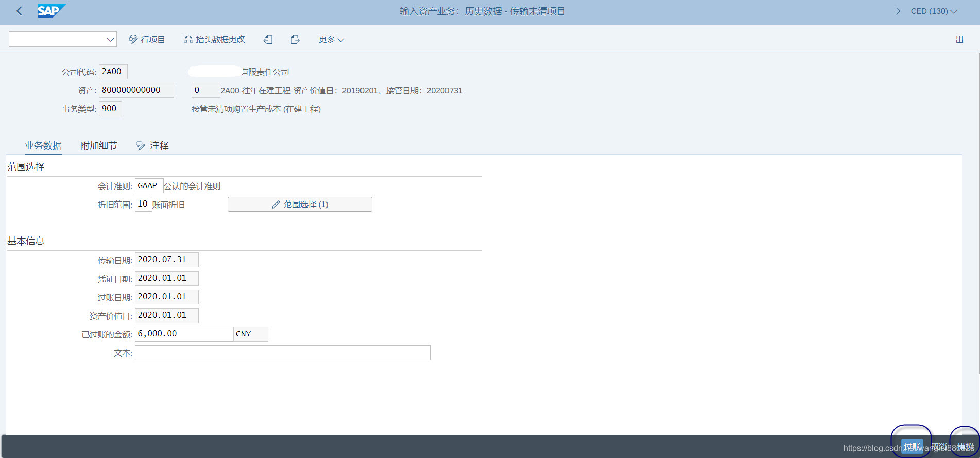Click the 折旧范围 field showing 10
This screenshot has width=980, height=458.
(143, 204)
